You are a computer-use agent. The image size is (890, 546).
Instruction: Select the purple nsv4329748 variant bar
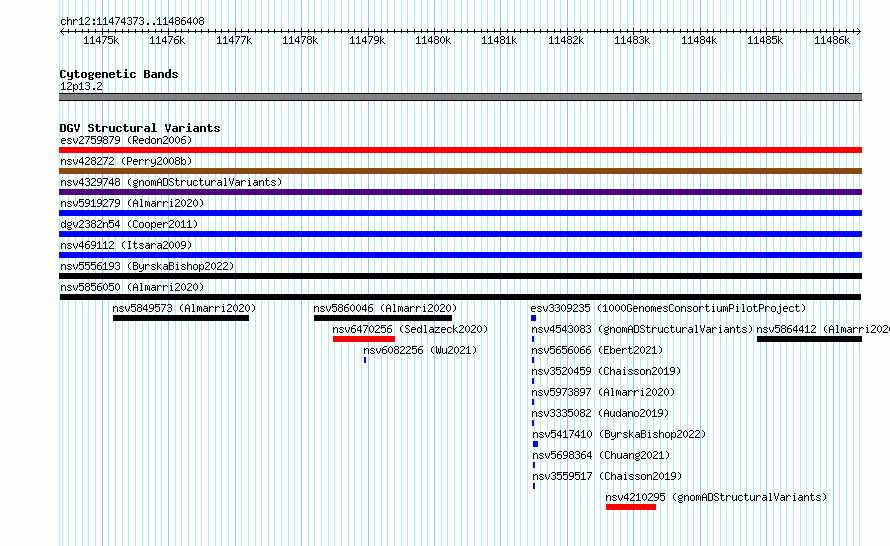[x=460, y=192]
